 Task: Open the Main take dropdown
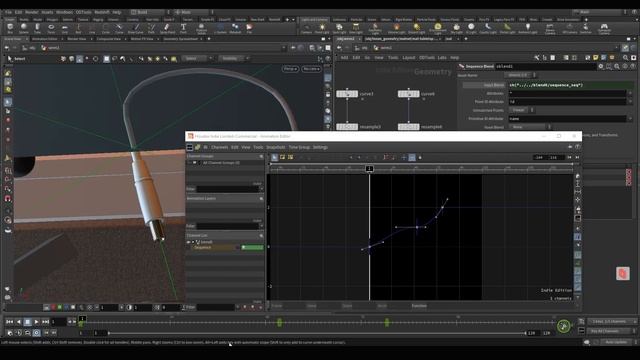click(x=192, y=12)
